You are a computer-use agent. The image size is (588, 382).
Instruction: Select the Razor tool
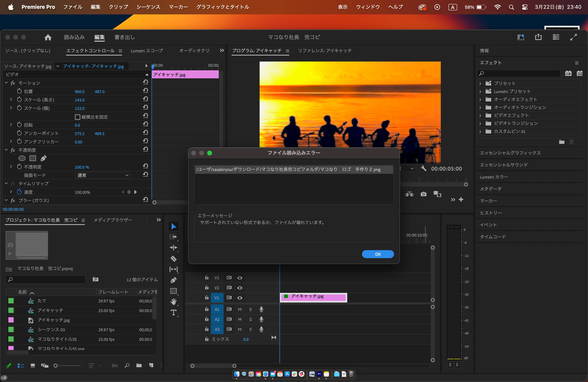tap(173, 259)
